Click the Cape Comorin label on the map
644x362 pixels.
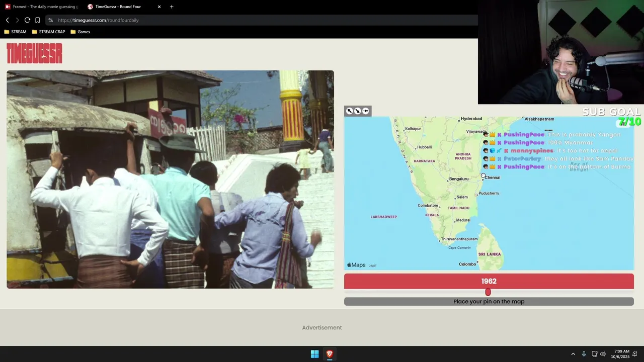459,248
